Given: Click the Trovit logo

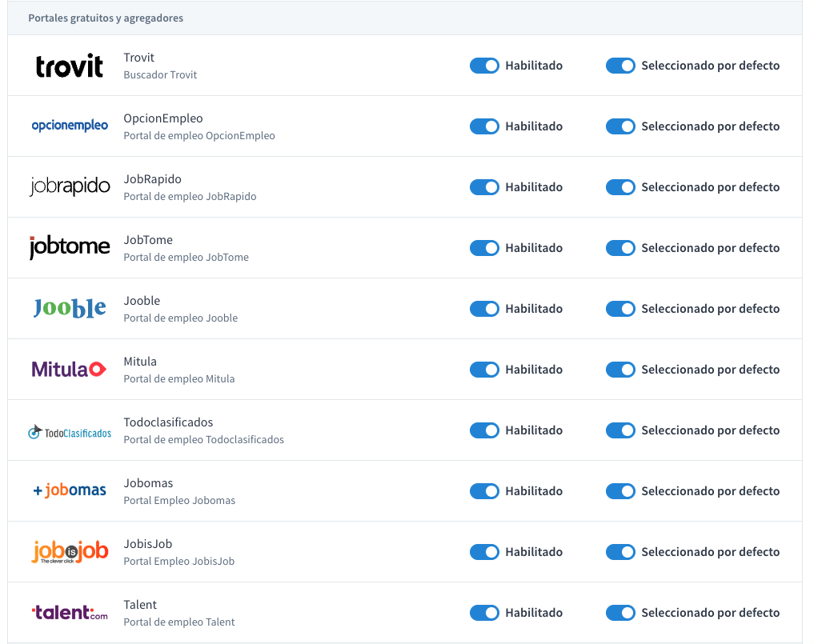Looking at the screenshot, I should click(x=70, y=66).
